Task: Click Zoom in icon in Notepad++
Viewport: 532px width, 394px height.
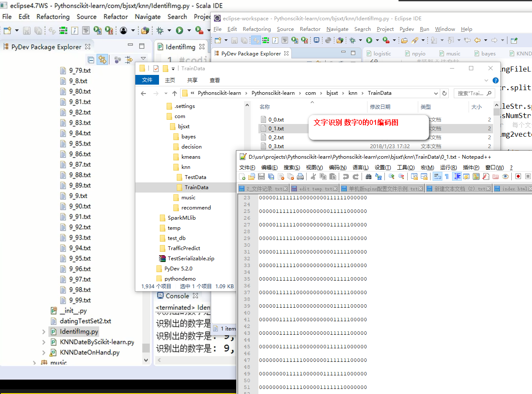Action: point(392,176)
